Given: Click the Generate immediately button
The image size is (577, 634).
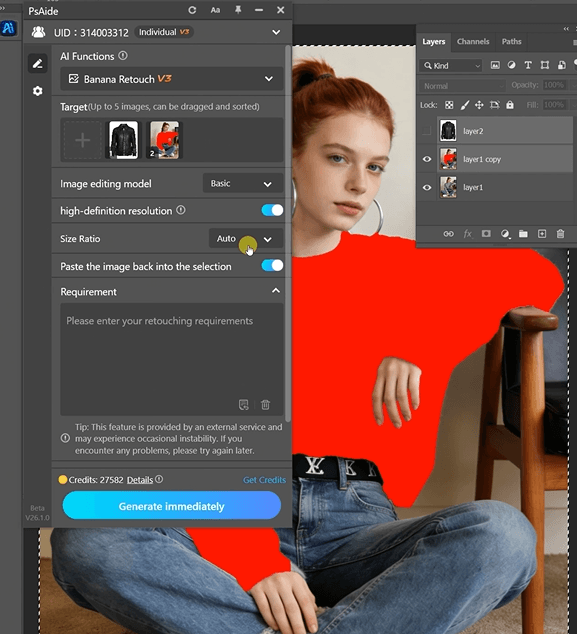Looking at the screenshot, I should 172,506.
